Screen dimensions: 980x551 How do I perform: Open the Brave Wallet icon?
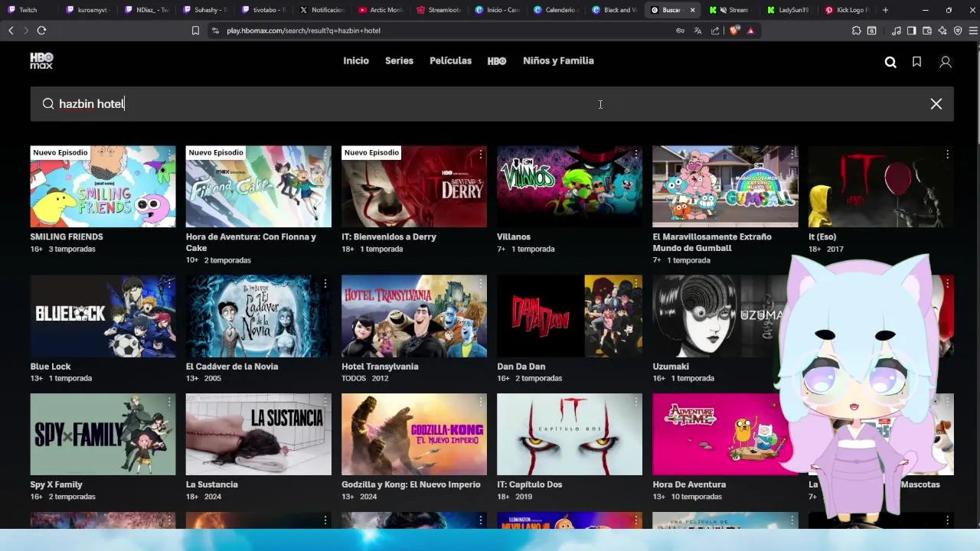(x=926, y=31)
